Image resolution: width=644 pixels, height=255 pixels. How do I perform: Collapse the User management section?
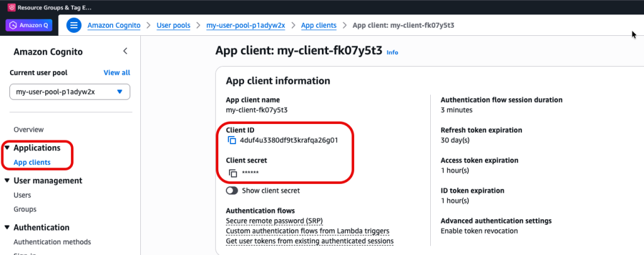[7, 181]
